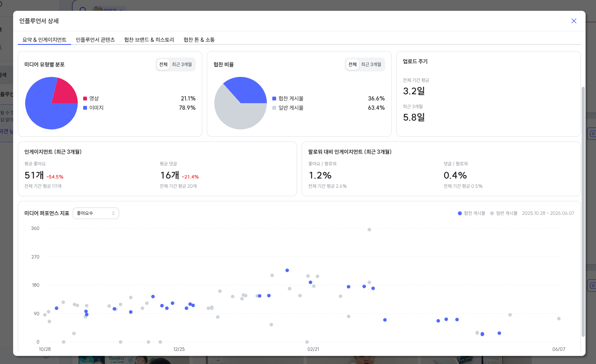The width and height of the screenshot is (596, 364).
Task: Click the 36.6% 협찬 게시물 value
Action: (x=376, y=99)
